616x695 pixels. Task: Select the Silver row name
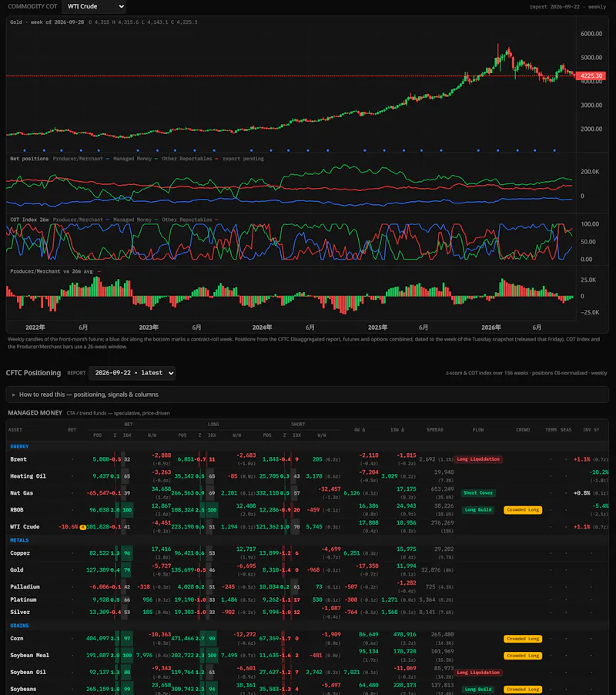click(x=20, y=612)
